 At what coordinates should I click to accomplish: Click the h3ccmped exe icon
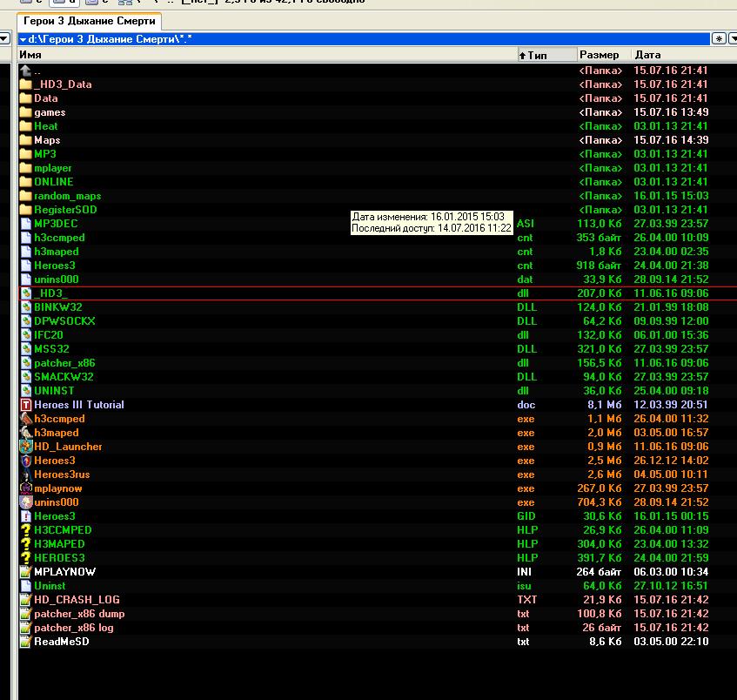pyautogui.click(x=26, y=419)
